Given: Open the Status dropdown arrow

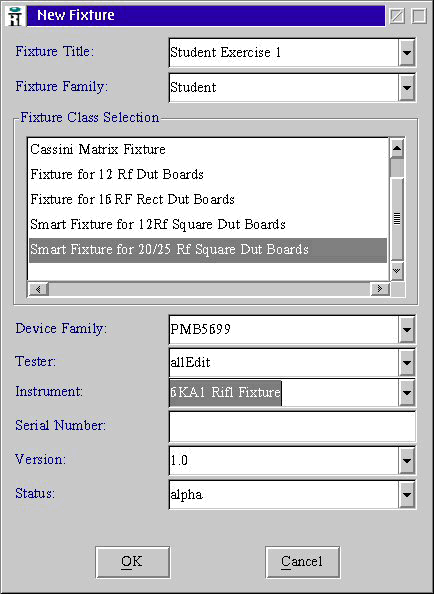Looking at the screenshot, I should 407,494.
